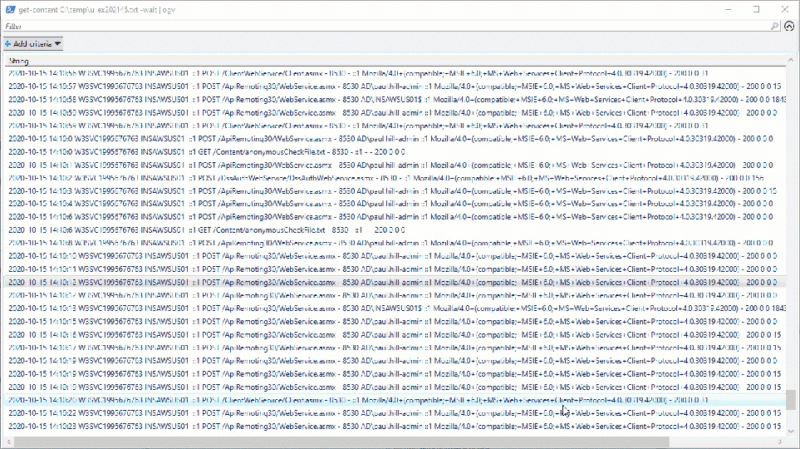Click the horizontal scrollbar thumb
800x449 pixels.
[340, 441]
